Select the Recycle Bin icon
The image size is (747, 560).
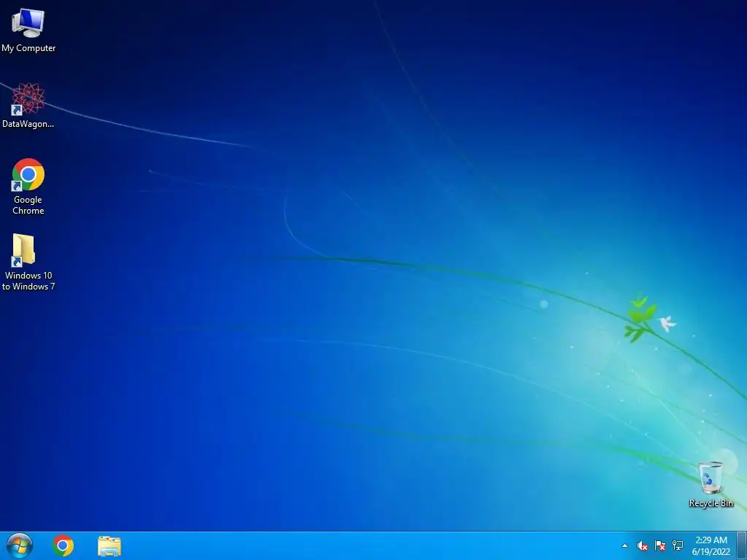[x=711, y=484]
